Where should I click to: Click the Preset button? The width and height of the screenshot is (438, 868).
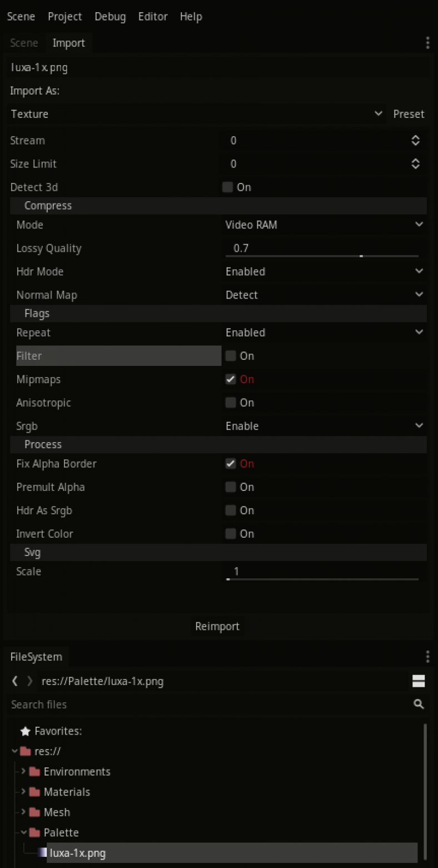[x=409, y=113]
